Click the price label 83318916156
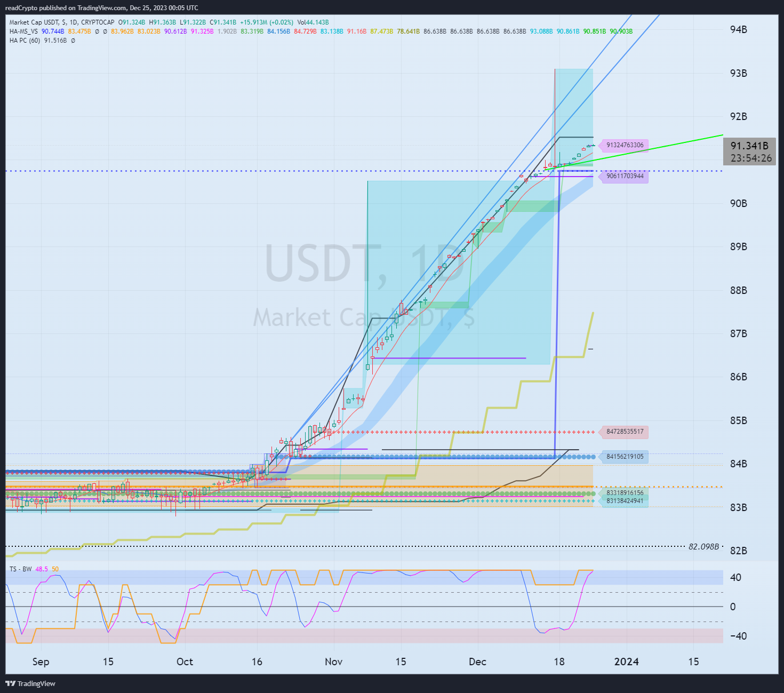This screenshot has height=693, width=784. click(625, 493)
